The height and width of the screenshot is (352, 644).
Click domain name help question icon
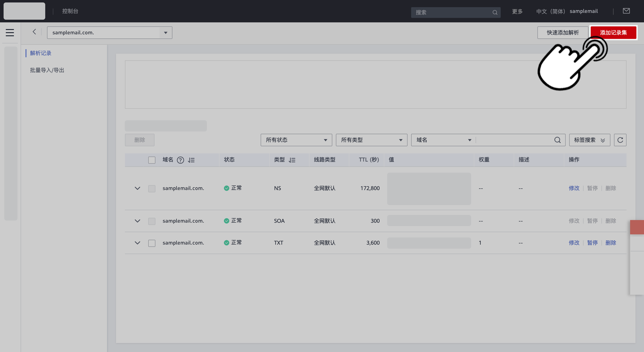tap(180, 160)
